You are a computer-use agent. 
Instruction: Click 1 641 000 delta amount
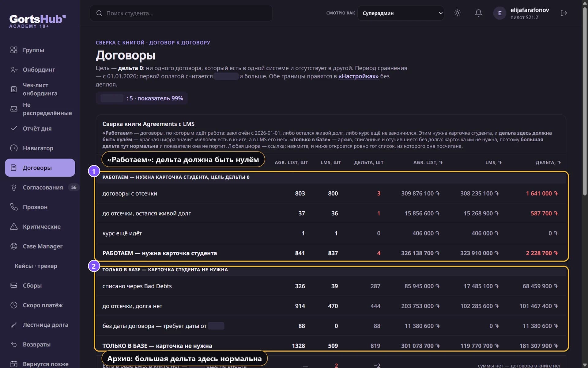tap(542, 194)
